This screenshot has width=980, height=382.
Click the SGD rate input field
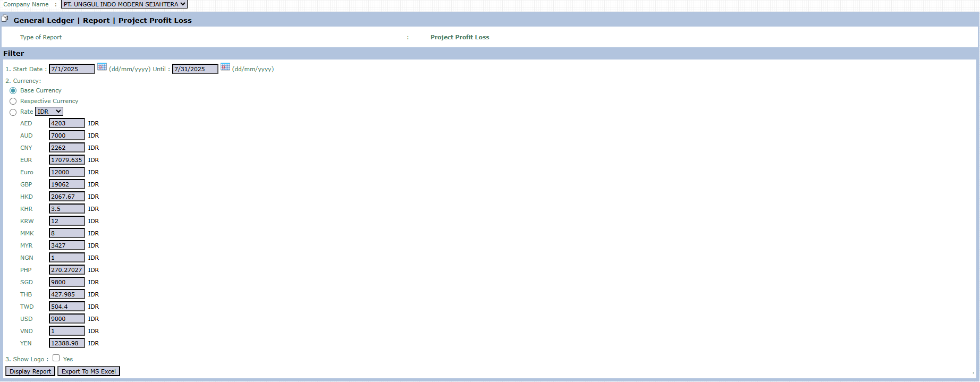(x=67, y=282)
